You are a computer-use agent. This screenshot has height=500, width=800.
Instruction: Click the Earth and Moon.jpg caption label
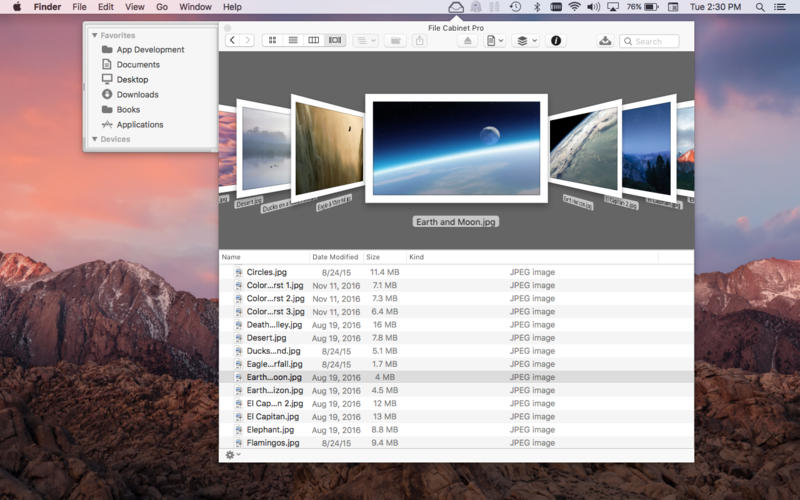(456, 222)
